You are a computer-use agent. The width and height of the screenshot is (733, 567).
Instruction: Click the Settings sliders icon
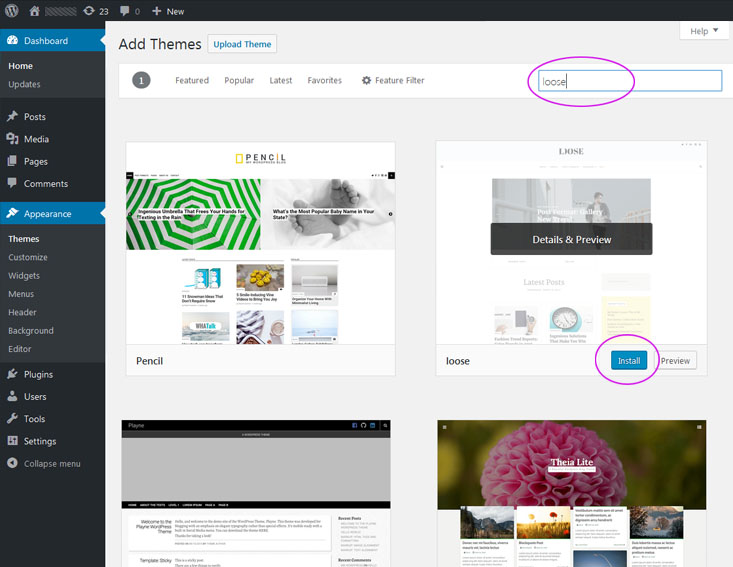13,441
